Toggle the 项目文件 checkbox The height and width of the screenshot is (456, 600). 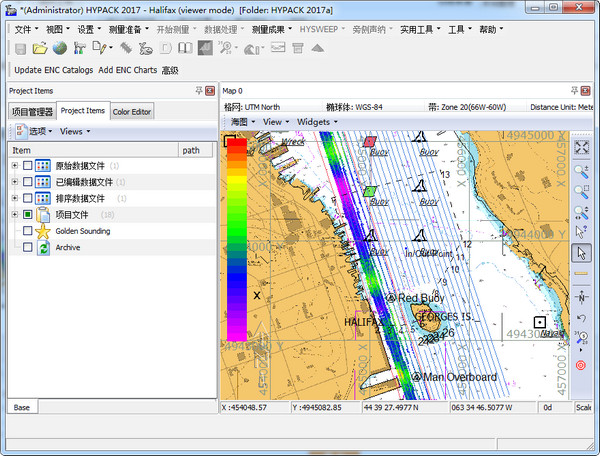coord(28,215)
